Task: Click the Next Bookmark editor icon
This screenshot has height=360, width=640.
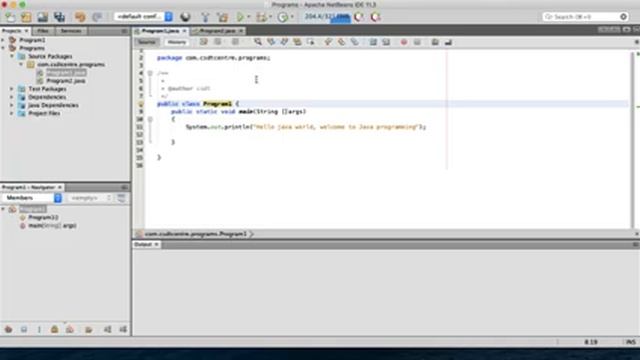Action: coord(341,42)
